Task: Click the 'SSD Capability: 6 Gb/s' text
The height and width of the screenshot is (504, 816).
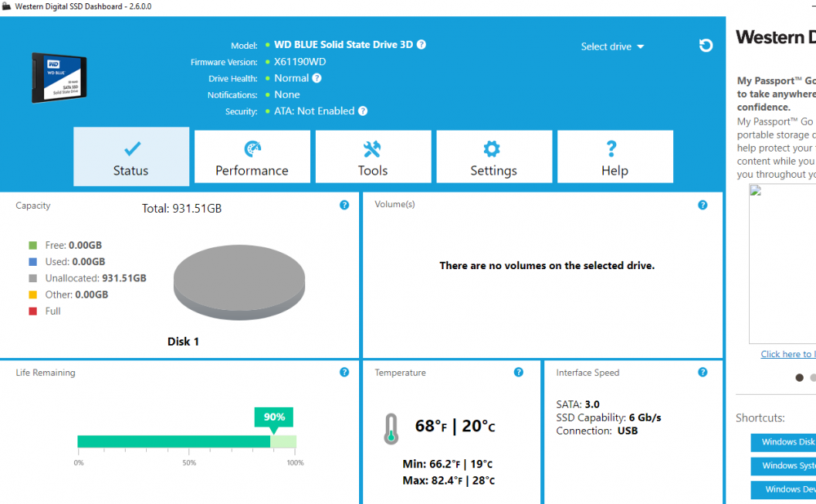Action: click(609, 418)
